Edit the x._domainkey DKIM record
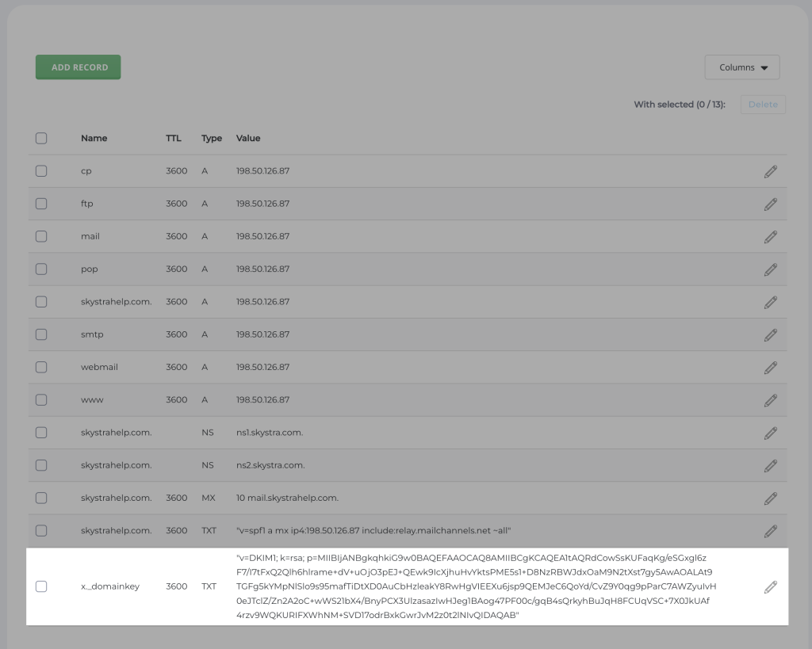Image resolution: width=812 pixels, height=649 pixels. coord(770,587)
